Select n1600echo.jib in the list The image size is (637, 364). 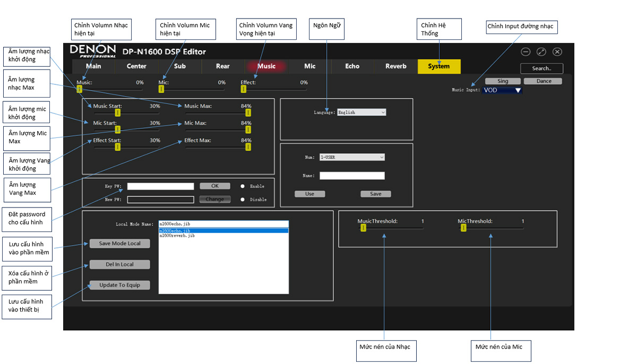[x=223, y=231]
